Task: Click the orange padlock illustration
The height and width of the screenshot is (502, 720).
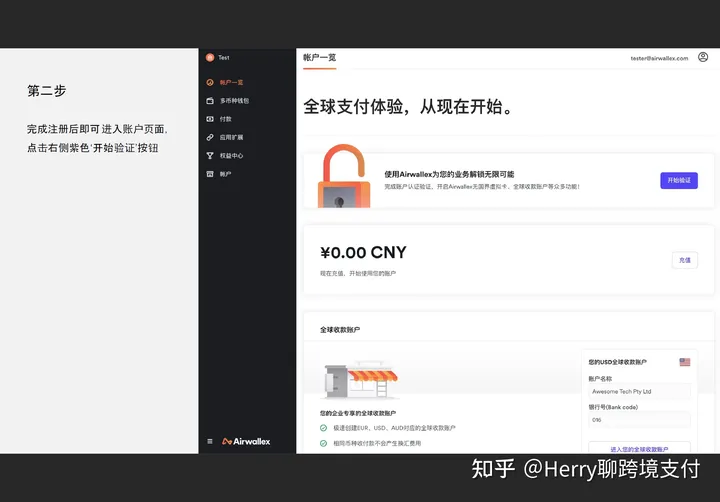Action: click(x=344, y=176)
